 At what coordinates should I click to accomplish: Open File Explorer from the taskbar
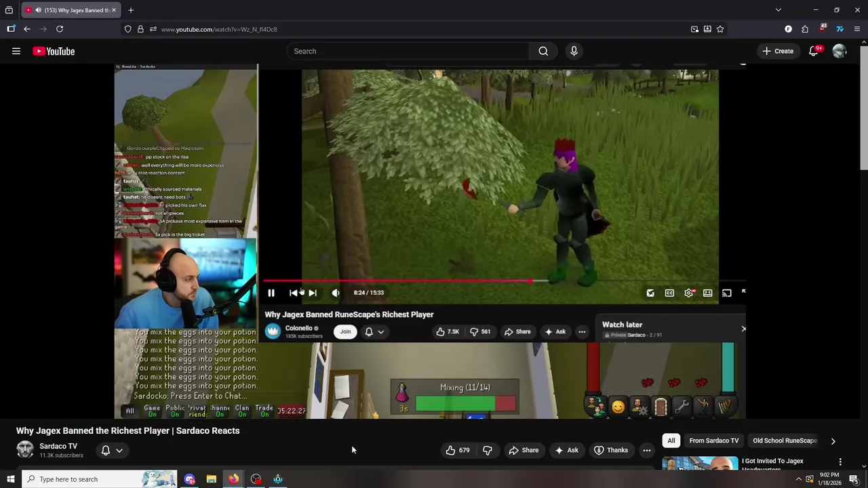[x=212, y=479]
